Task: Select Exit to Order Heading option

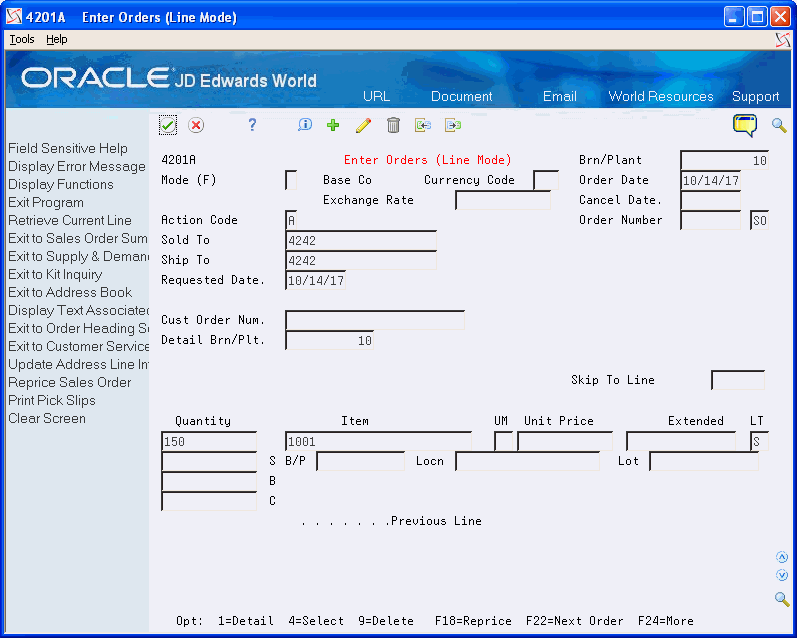Action: [78, 328]
